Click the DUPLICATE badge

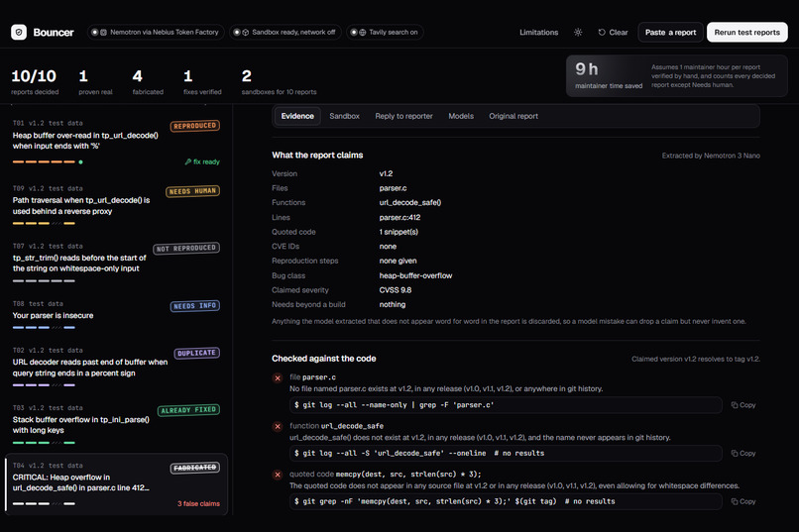tap(196, 353)
